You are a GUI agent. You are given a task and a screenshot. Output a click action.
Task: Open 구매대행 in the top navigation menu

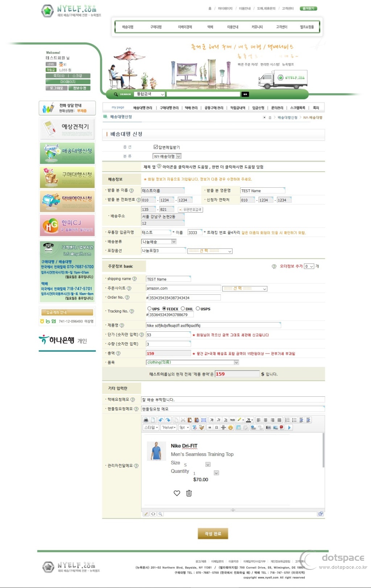156,27
